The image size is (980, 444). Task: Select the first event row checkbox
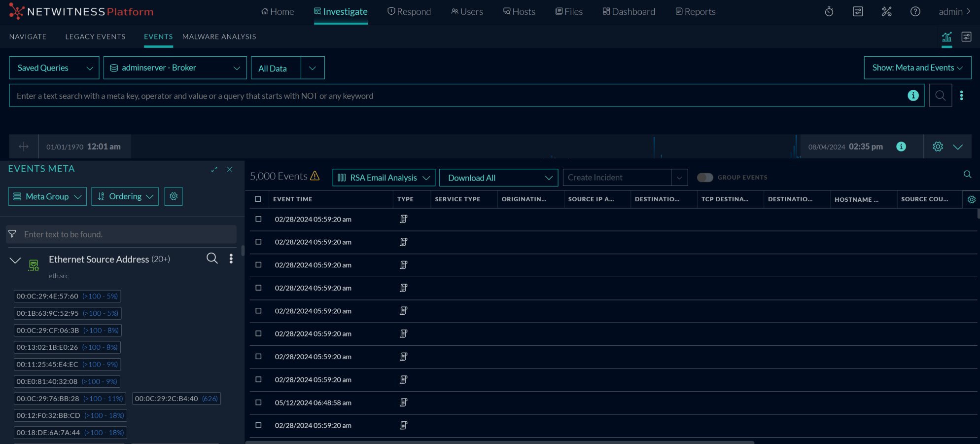coord(258,219)
